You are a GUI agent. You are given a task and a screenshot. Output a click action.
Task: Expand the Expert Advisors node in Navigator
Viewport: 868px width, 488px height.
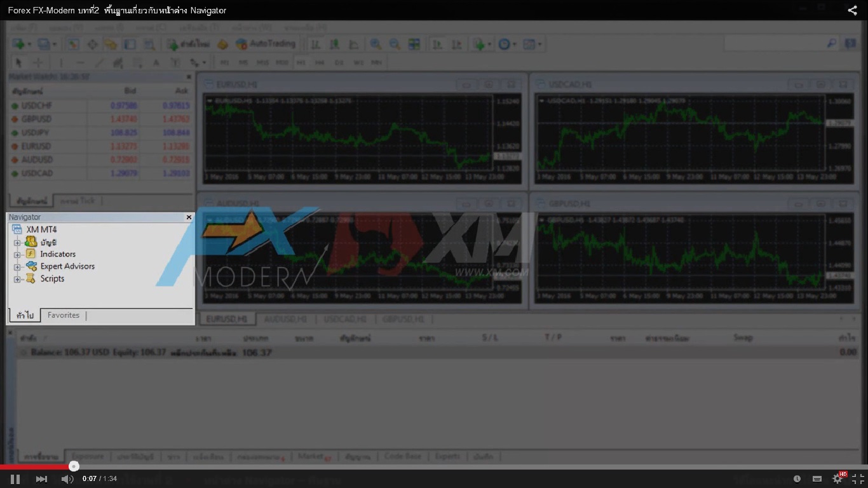pyautogui.click(x=17, y=267)
